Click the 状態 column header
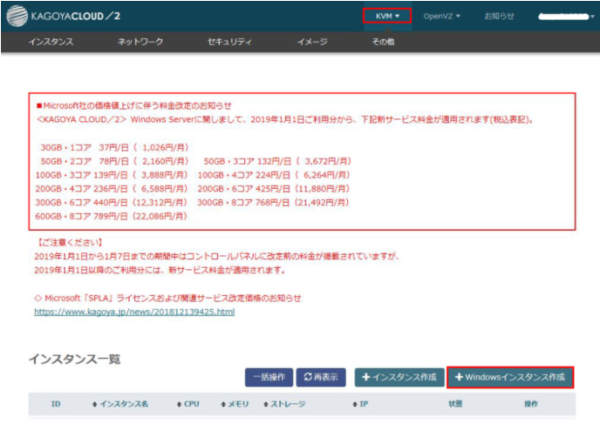This screenshot has width=600, height=430. pos(455,404)
